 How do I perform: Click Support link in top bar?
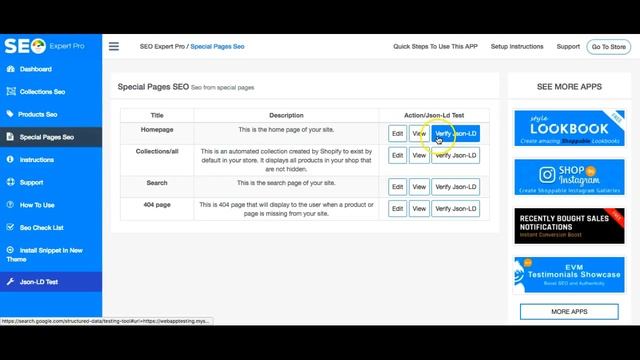pos(568,47)
